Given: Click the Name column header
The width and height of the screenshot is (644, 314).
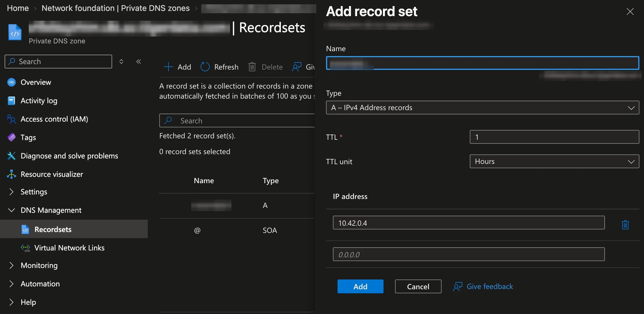Looking at the screenshot, I should pyautogui.click(x=204, y=181).
